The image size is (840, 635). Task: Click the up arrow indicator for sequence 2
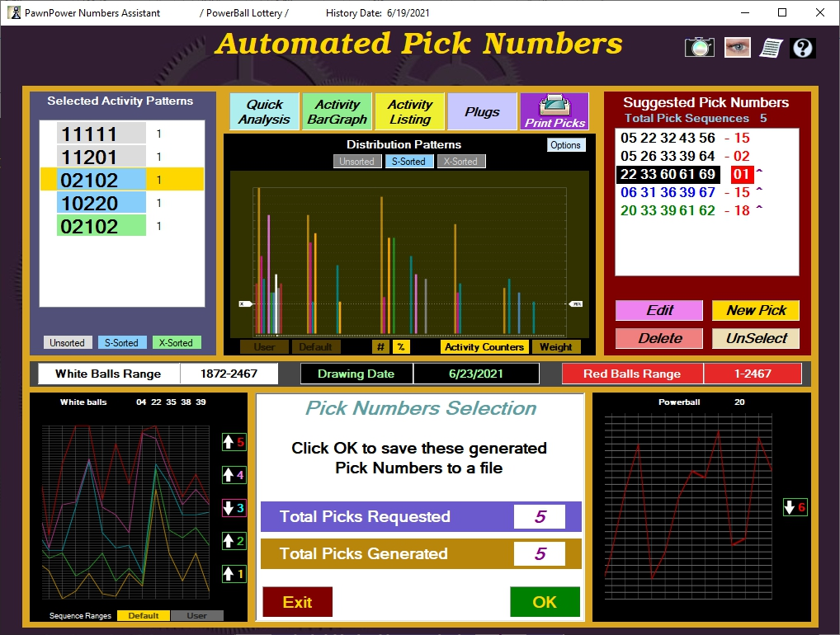234,541
